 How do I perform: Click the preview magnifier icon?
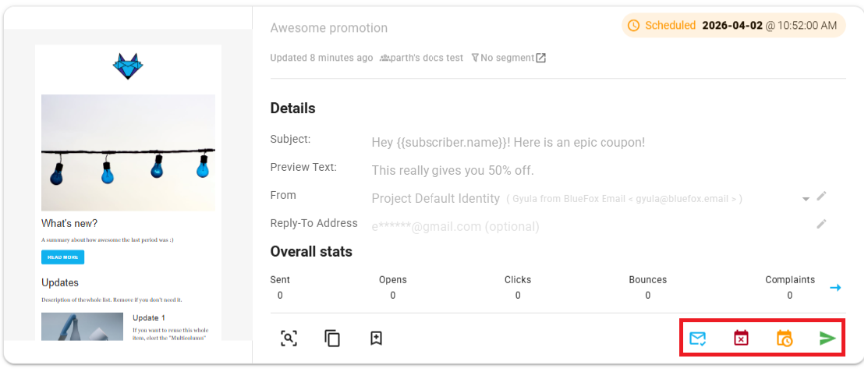tap(289, 339)
